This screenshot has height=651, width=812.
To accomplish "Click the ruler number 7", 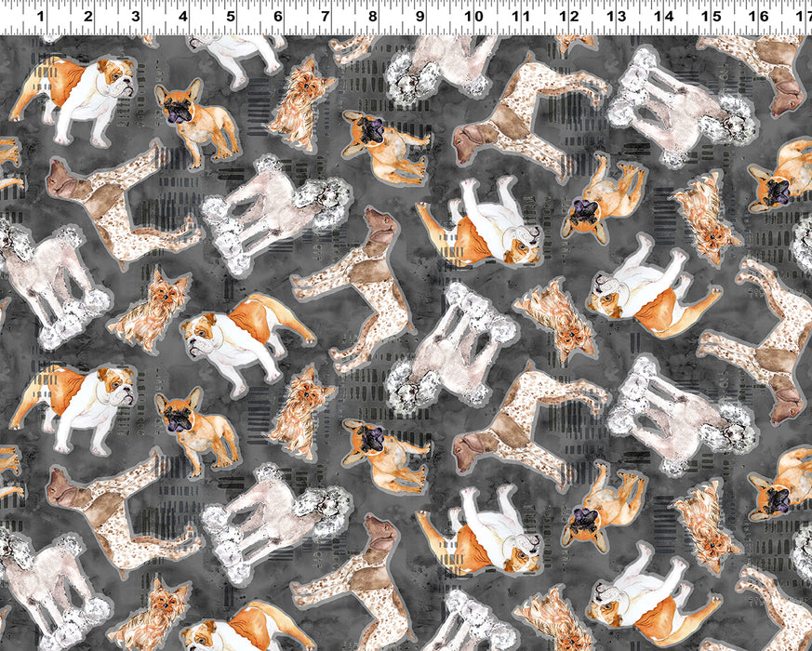I will (326, 16).
